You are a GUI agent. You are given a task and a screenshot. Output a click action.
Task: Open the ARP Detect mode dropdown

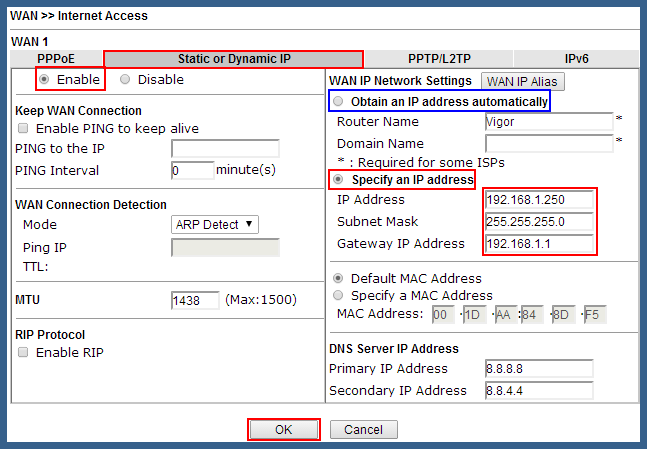pyautogui.click(x=215, y=224)
